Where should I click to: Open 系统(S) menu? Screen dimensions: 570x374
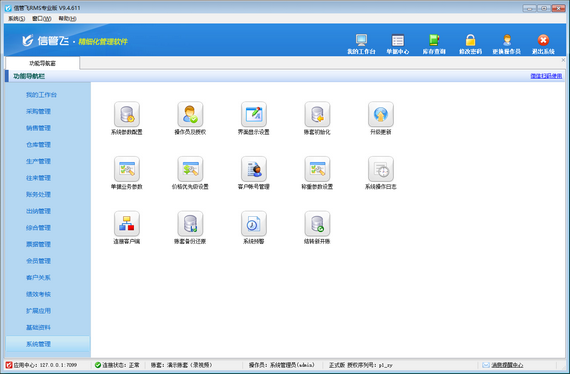click(x=17, y=19)
